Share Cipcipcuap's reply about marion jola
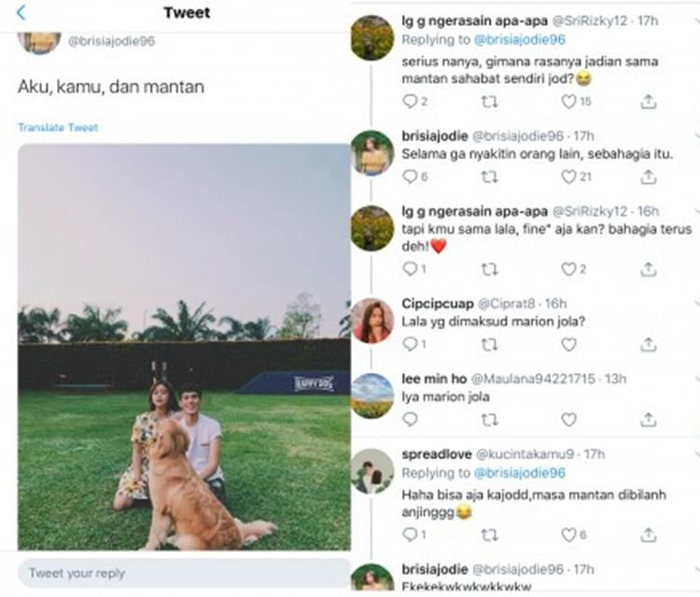Screen dimensions: 700x597 tap(649, 344)
